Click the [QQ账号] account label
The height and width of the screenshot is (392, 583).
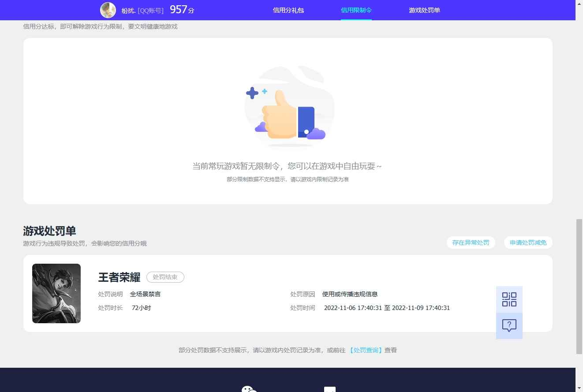(x=151, y=11)
